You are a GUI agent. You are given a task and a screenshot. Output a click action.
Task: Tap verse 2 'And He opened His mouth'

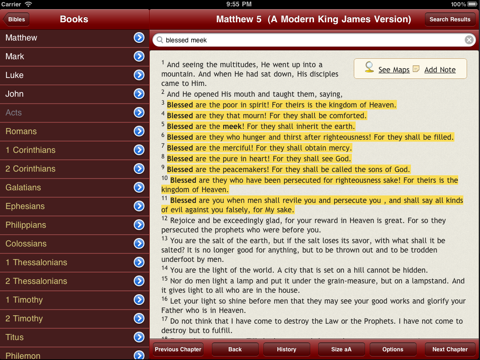click(x=252, y=94)
